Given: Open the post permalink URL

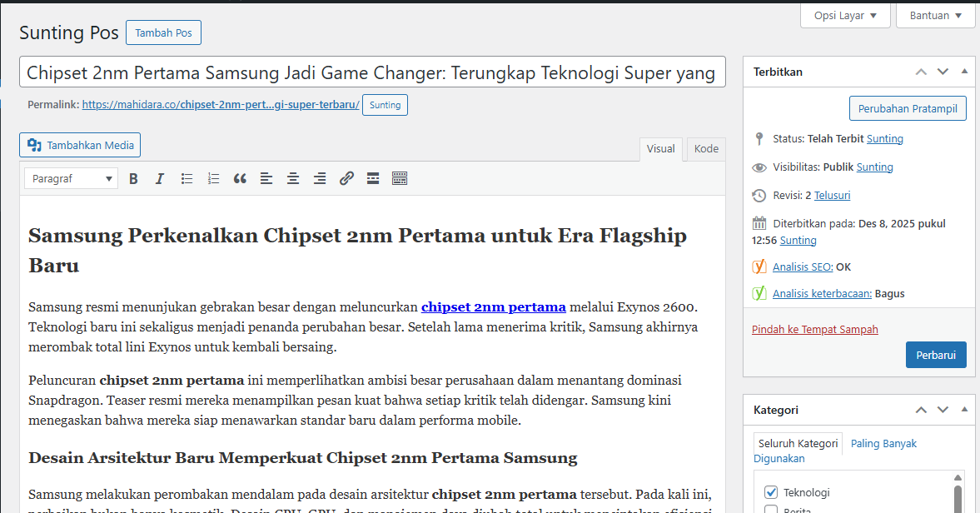Looking at the screenshot, I should (221, 105).
